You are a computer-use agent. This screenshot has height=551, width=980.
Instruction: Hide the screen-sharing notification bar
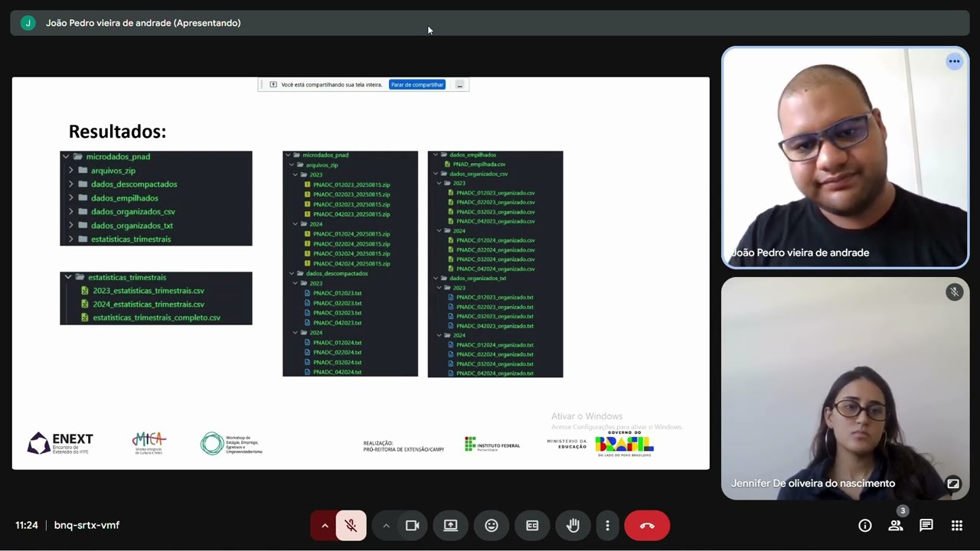pos(459,85)
